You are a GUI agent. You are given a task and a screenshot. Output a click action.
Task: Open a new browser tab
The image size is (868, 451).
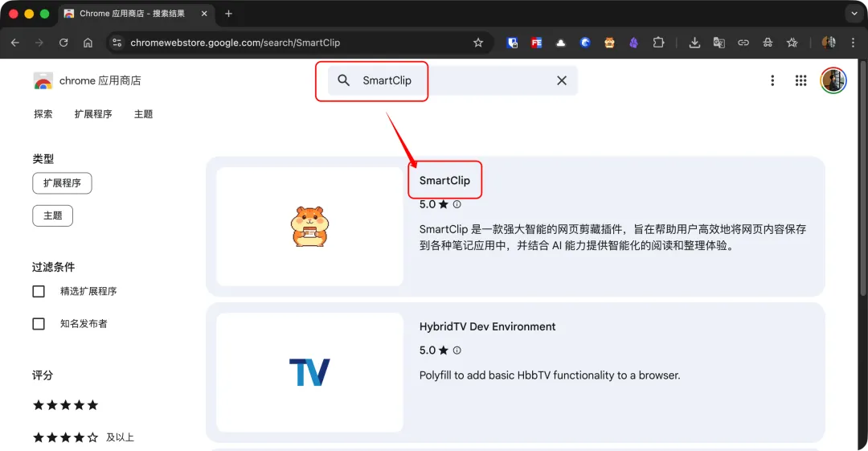coord(228,14)
